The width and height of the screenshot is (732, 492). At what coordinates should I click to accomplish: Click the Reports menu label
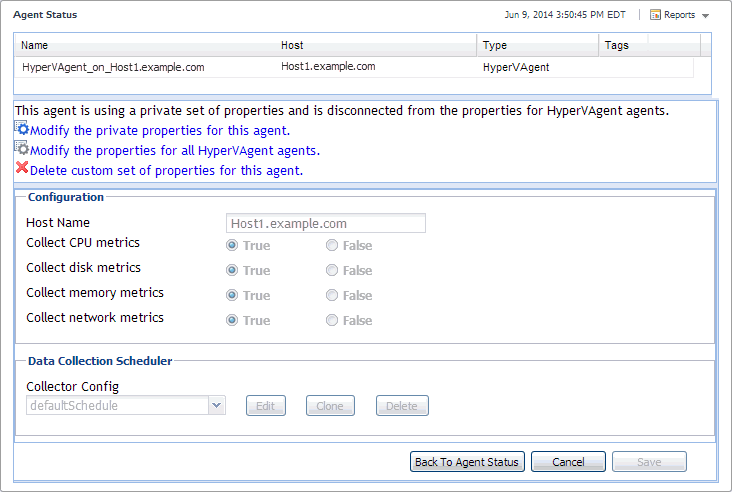click(x=679, y=15)
